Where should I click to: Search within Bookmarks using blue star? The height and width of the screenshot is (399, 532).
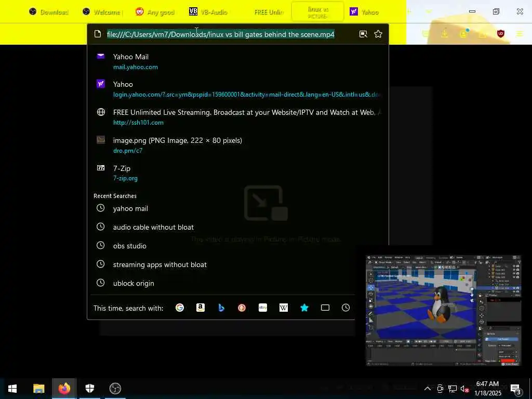(x=304, y=308)
